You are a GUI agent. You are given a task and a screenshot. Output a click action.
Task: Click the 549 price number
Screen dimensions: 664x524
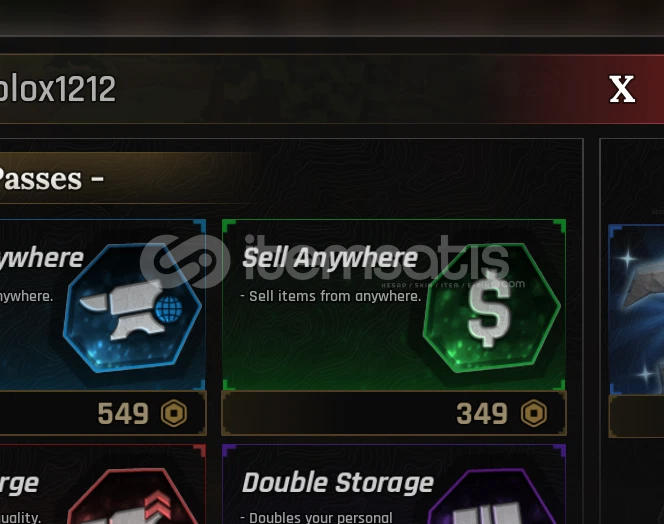pyautogui.click(x=123, y=413)
